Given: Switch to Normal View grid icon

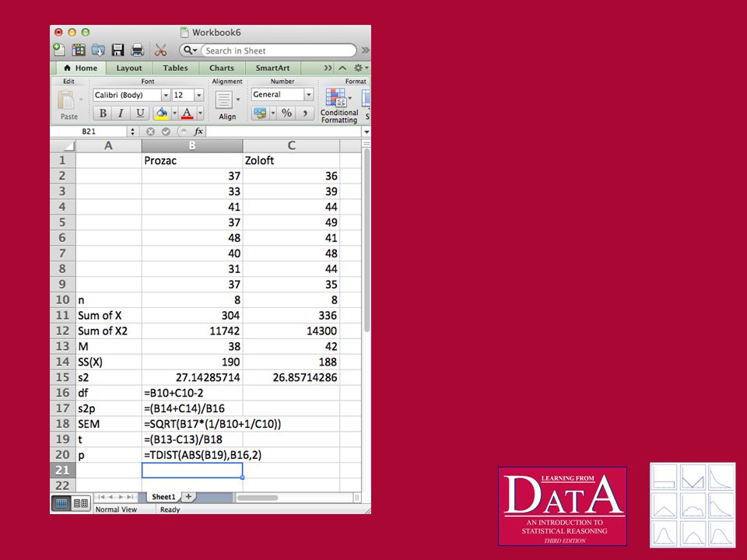Looking at the screenshot, I should coord(62,503).
